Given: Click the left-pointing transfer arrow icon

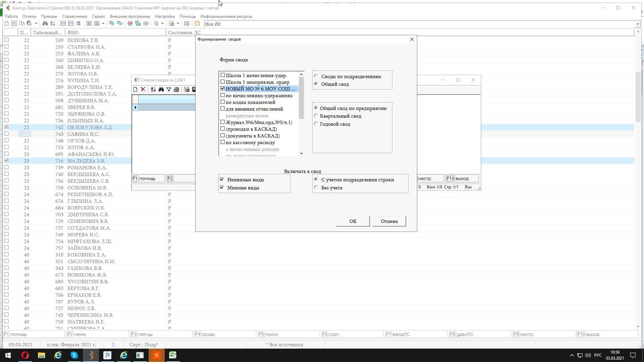Looking at the screenshot, I should pos(120,23).
